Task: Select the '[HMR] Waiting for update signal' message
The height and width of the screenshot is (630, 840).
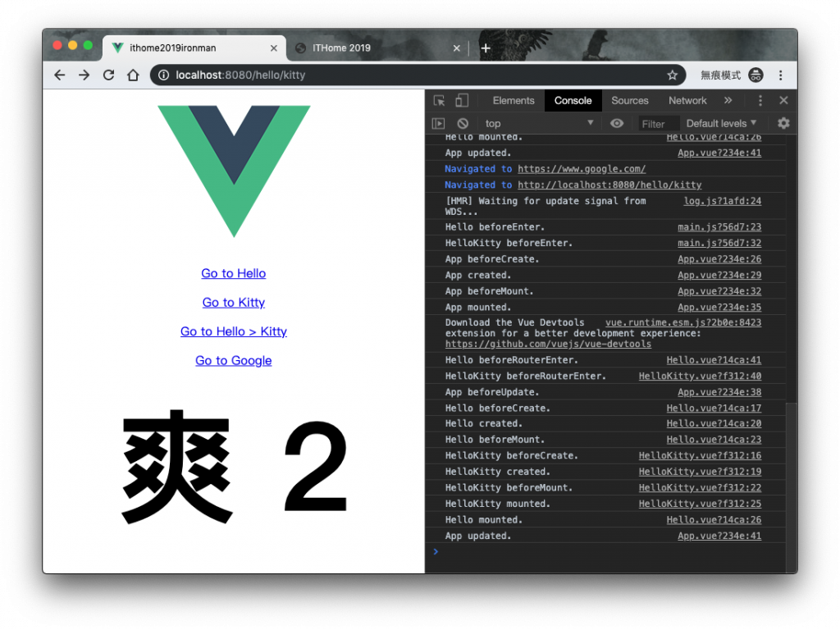Action: tap(546, 206)
